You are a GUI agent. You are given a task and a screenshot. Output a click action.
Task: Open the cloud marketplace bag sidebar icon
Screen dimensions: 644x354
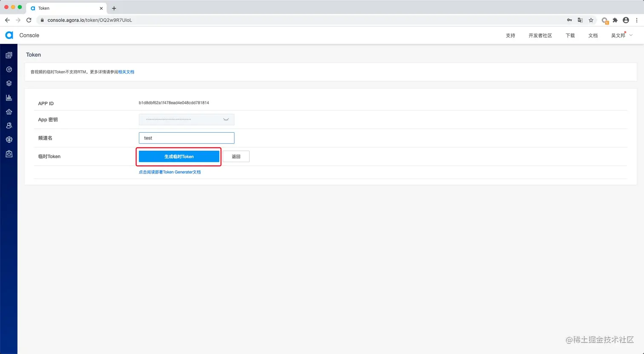(9, 154)
